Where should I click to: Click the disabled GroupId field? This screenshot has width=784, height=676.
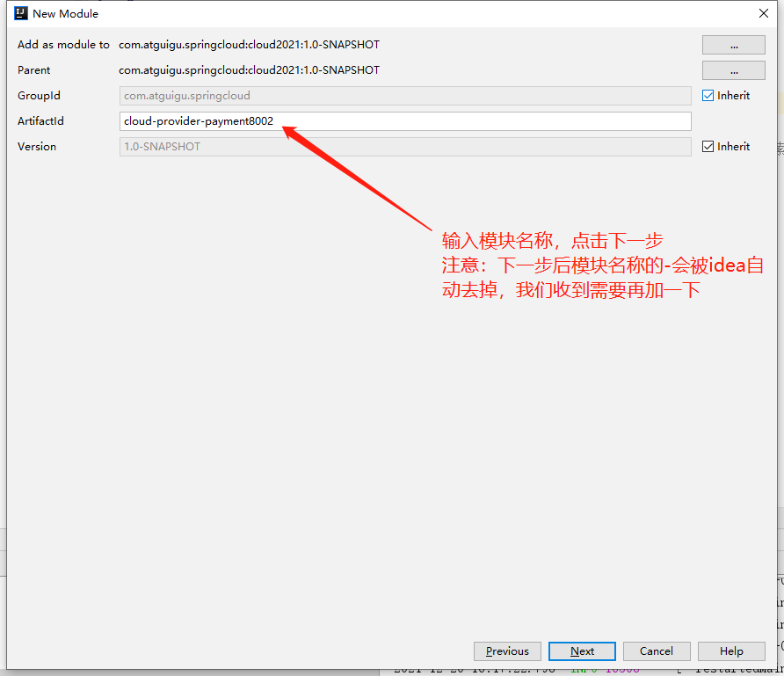(x=405, y=96)
